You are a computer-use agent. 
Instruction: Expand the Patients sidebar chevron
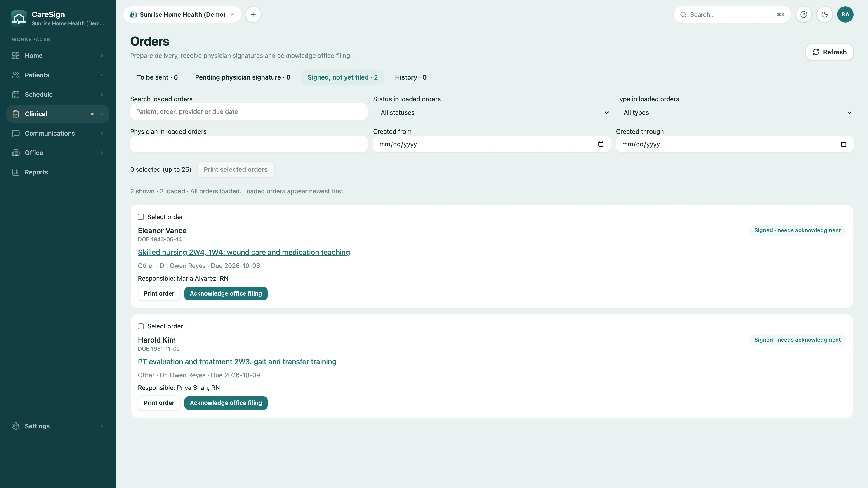click(101, 75)
